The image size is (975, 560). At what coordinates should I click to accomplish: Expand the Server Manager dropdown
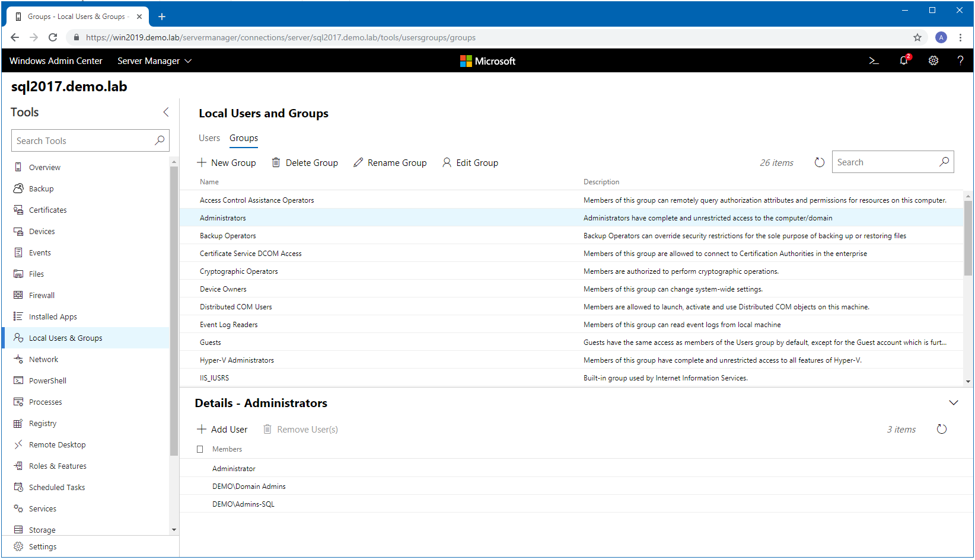click(154, 60)
